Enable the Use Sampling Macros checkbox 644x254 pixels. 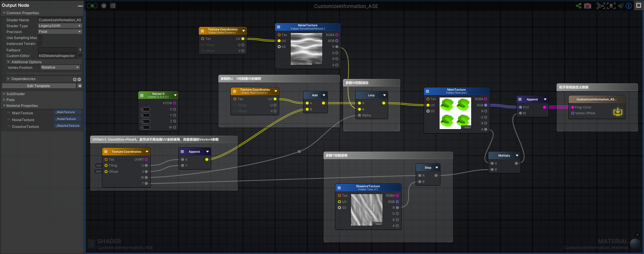point(40,38)
